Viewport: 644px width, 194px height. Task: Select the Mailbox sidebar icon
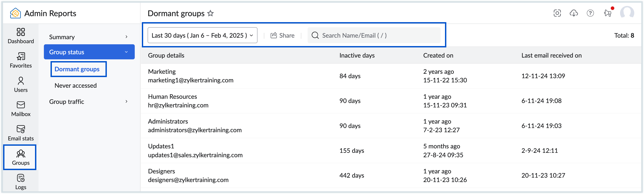point(21,109)
